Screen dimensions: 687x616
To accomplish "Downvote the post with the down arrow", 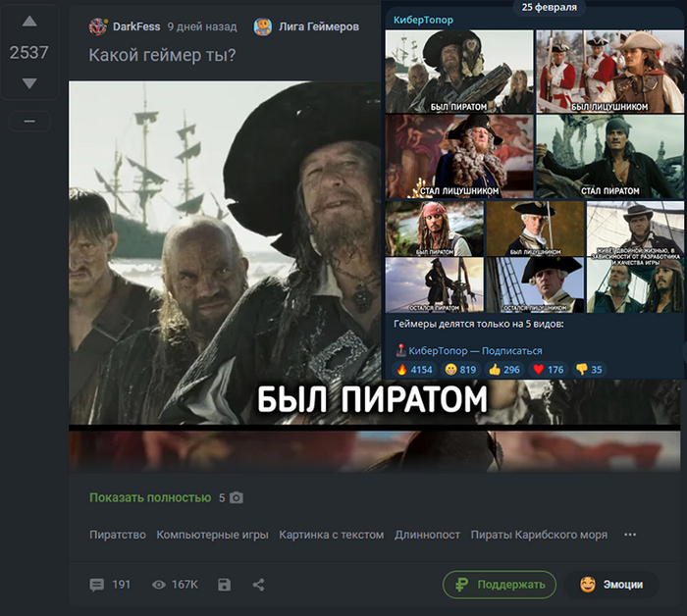I will point(29,83).
